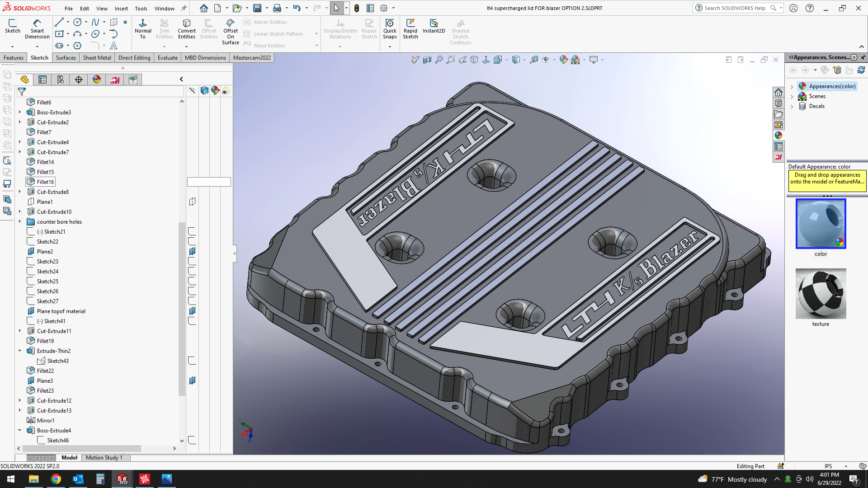Viewport: 868px width, 488px height.
Task: Click the Edit Appearance icon in the view toolbar
Action: pos(563,60)
